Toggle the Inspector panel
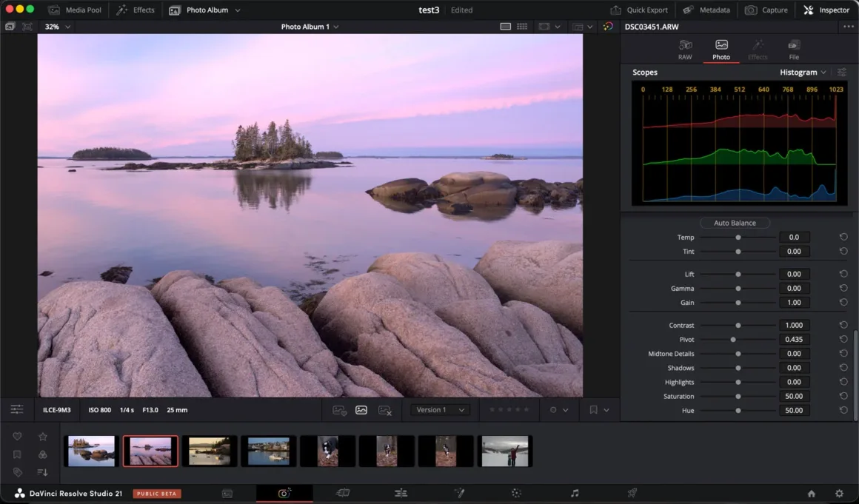859x504 pixels. tap(826, 10)
